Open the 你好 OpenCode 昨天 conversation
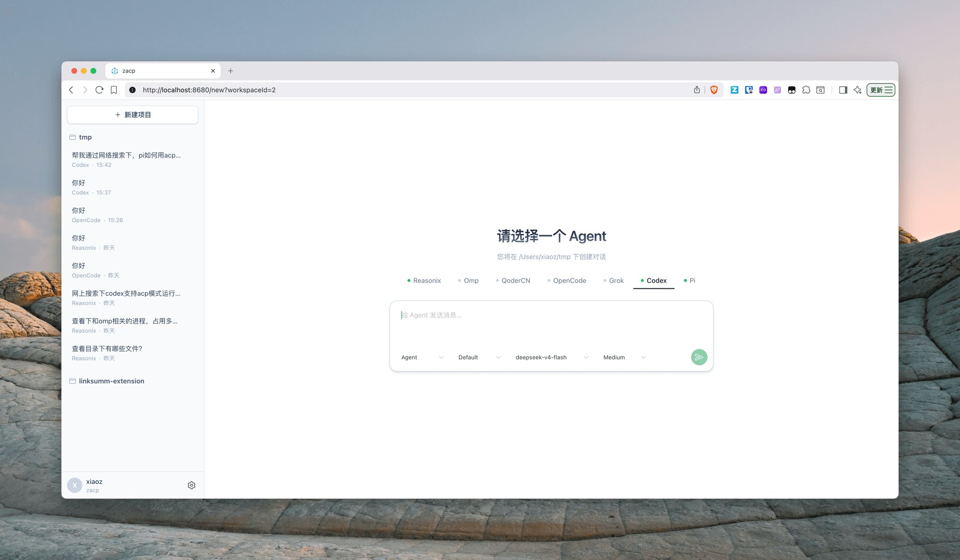960x560 pixels. click(132, 270)
